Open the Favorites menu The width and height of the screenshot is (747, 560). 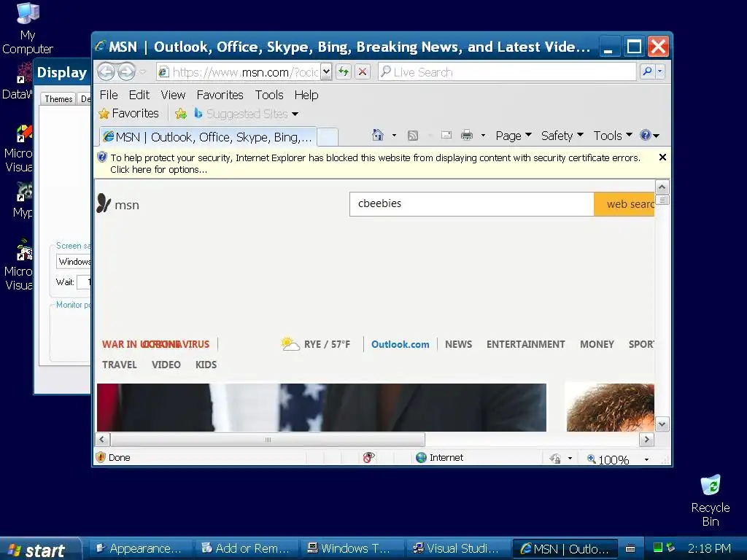(220, 95)
